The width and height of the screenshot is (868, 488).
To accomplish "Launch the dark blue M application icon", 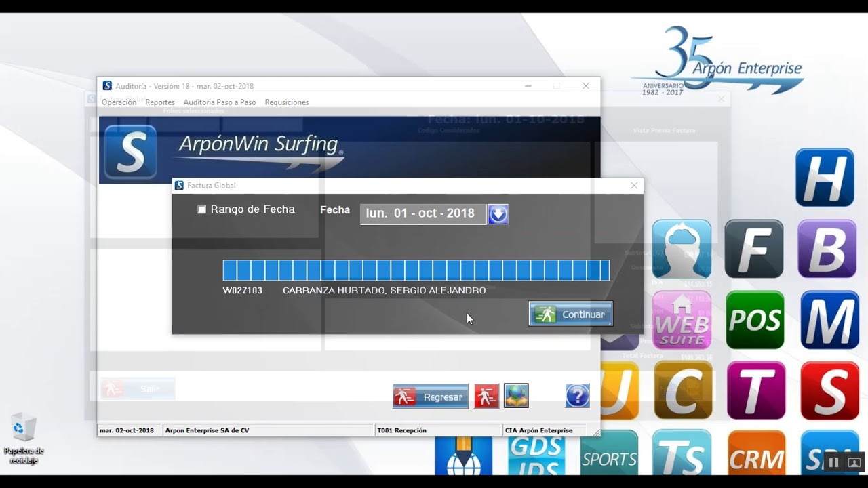I will click(x=829, y=320).
